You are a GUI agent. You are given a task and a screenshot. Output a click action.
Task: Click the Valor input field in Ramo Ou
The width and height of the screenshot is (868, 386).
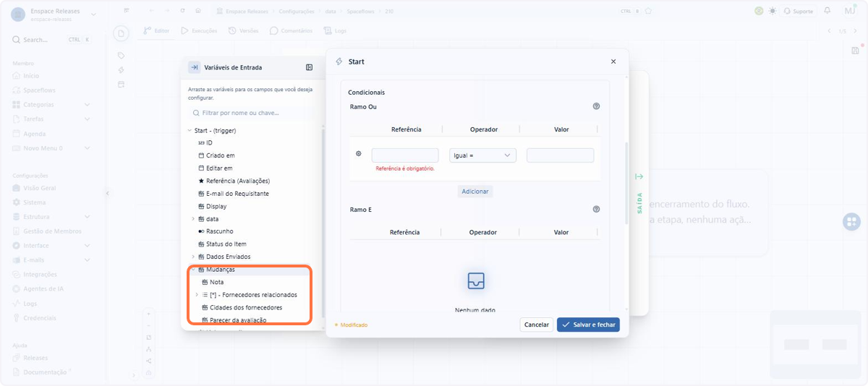pyautogui.click(x=561, y=155)
